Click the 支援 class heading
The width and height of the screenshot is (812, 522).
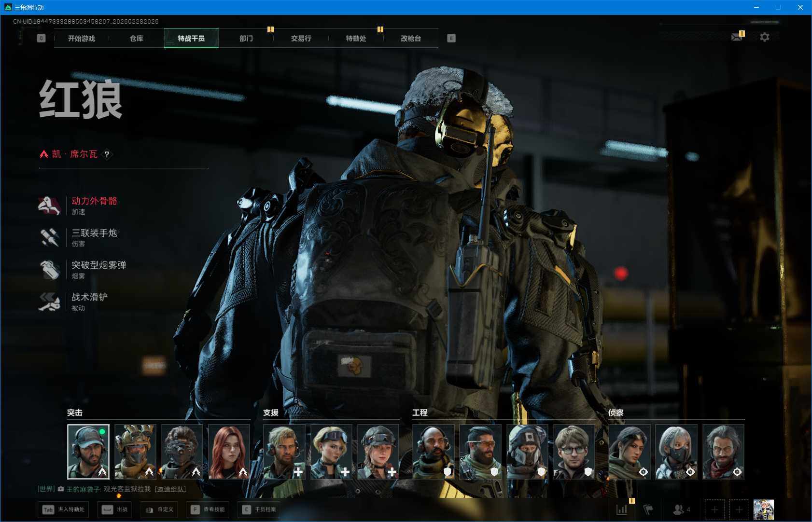[x=271, y=412]
